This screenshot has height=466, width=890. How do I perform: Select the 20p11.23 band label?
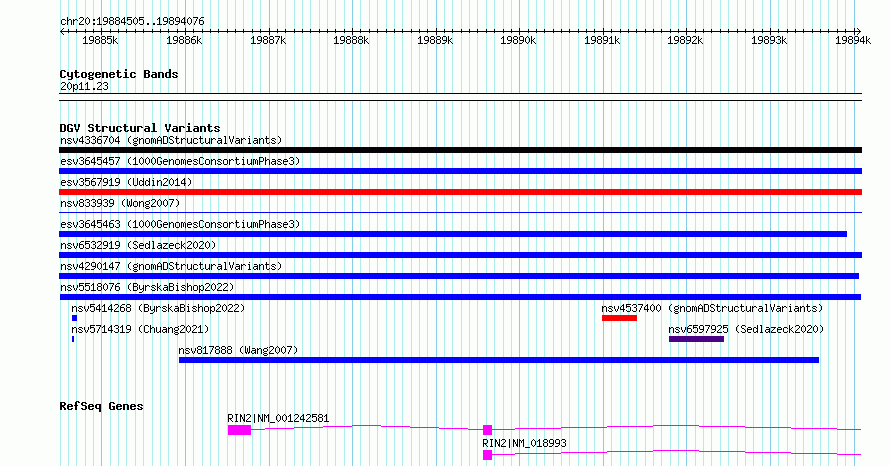point(84,86)
